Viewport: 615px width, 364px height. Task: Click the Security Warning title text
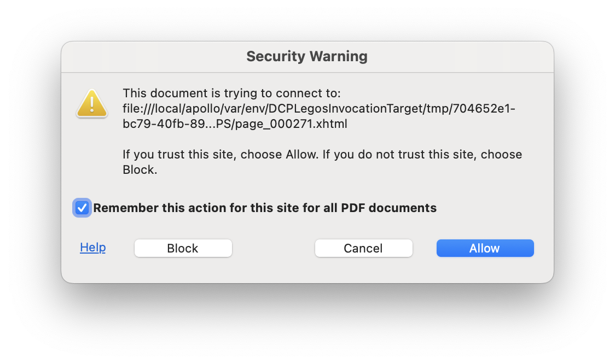coord(307,56)
